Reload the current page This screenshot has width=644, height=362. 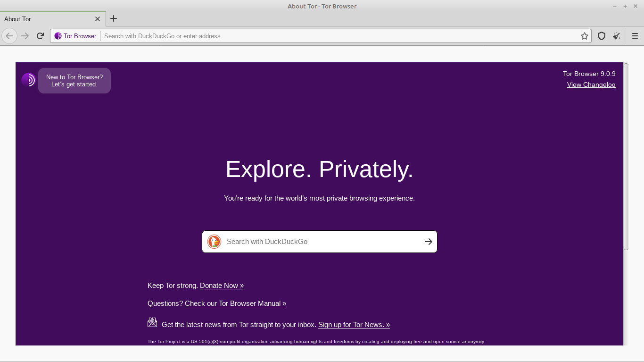pos(40,36)
